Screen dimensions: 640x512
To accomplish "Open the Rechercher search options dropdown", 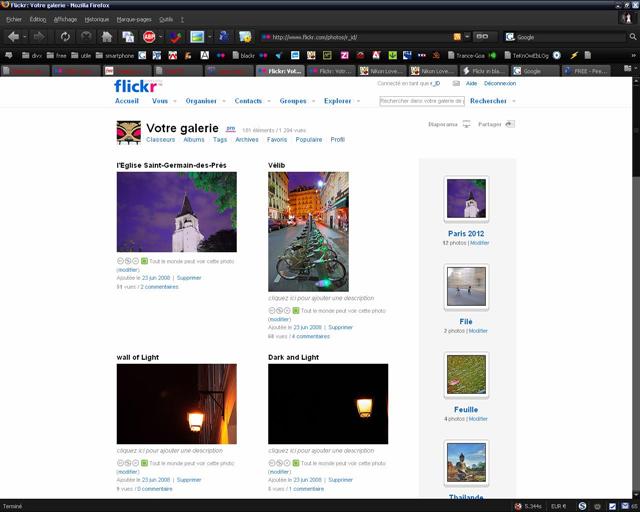I will (511, 102).
